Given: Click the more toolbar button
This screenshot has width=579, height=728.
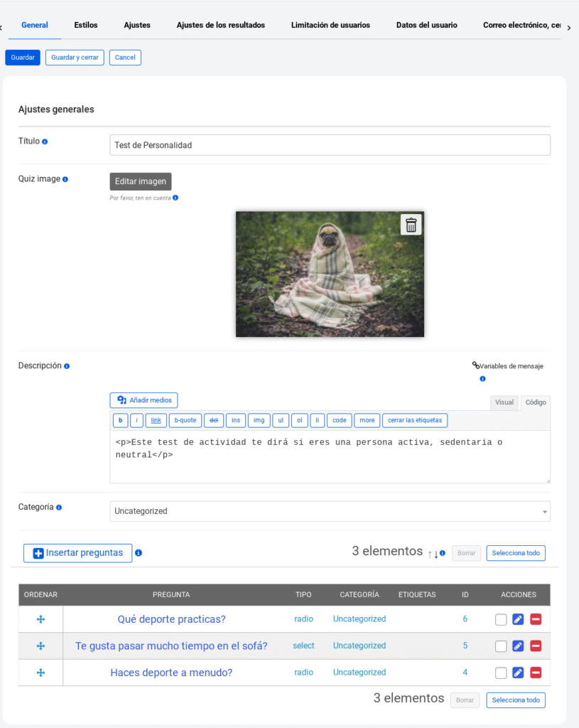Looking at the screenshot, I should [x=367, y=420].
